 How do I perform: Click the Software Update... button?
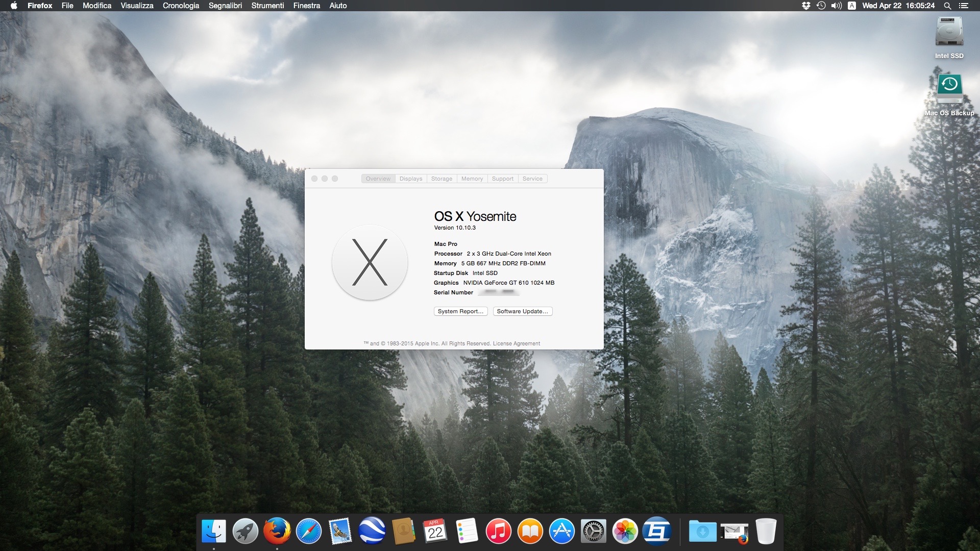523,311
